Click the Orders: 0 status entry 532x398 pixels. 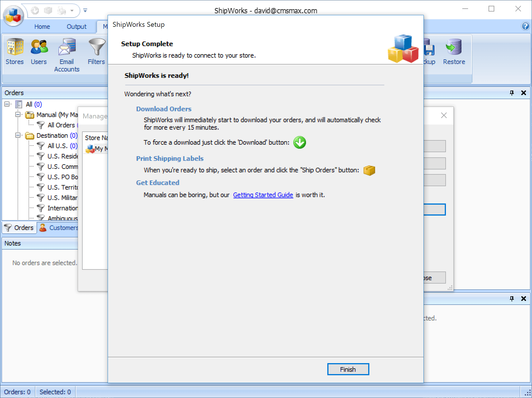click(17, 392)
